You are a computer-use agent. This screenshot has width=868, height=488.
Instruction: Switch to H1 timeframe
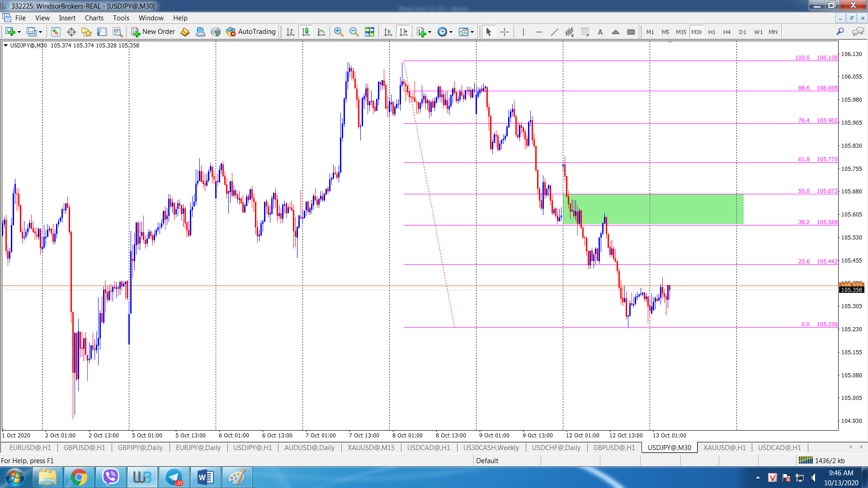coord(712,32)
